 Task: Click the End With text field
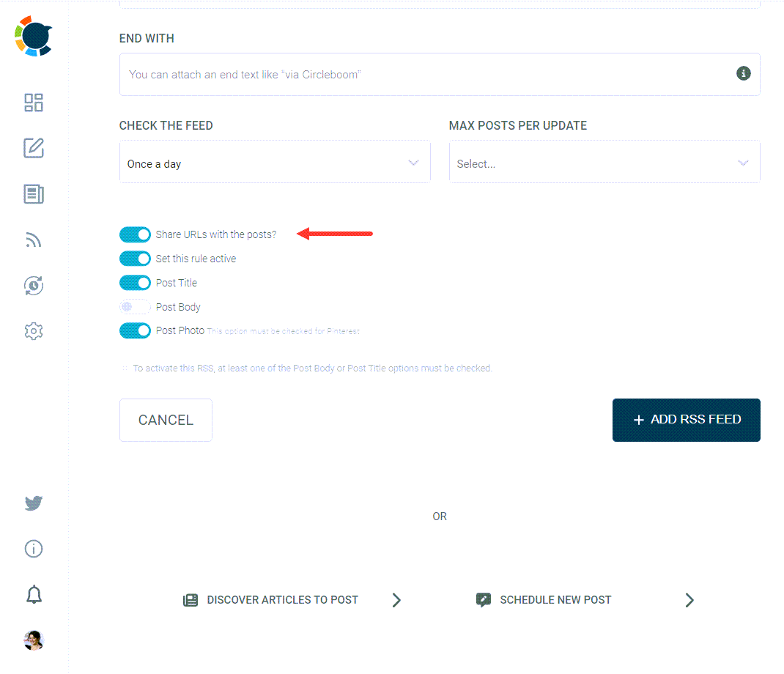pyautogui.click(x=440, y=74)
